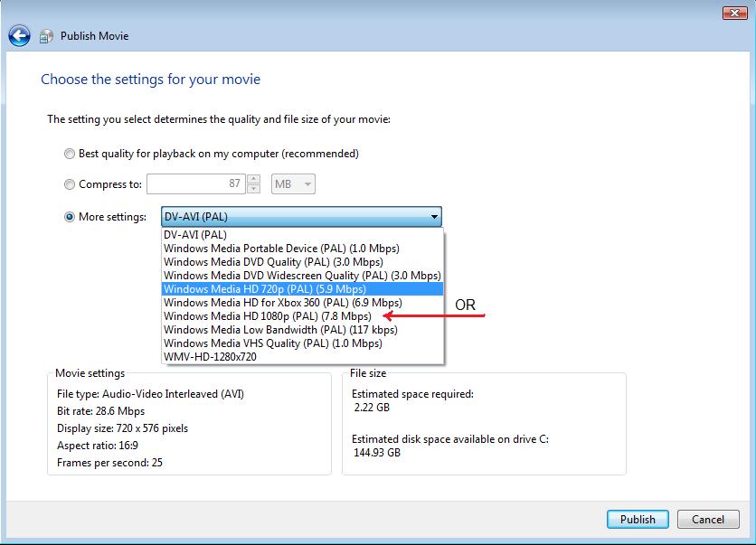Viewport: 756px width, 545px height.
Task: Pick Windows Media DVD Widescreen Quality option
Action: coord(302,276)
